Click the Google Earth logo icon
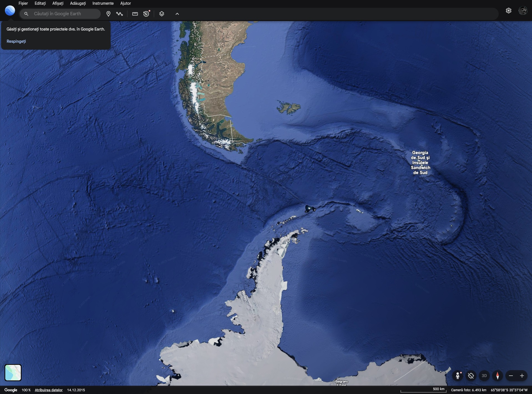 coord(10,11)
